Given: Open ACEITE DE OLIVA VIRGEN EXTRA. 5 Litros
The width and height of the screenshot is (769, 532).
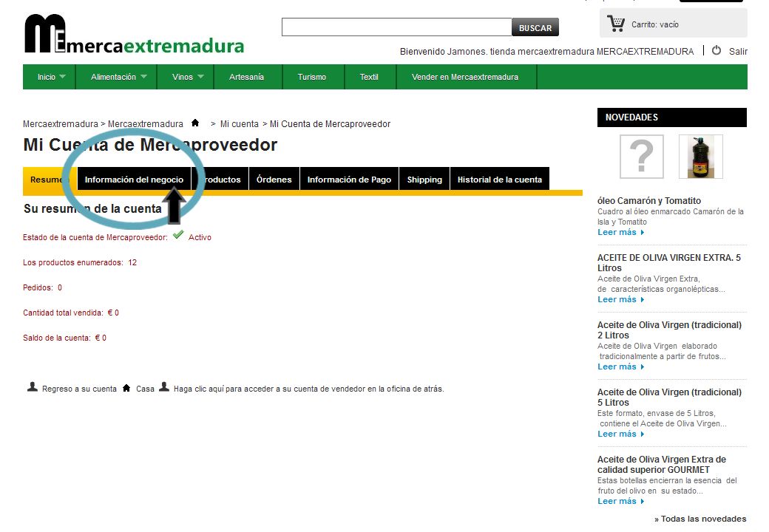Looking at the screenshot, I should pos(669,262).
